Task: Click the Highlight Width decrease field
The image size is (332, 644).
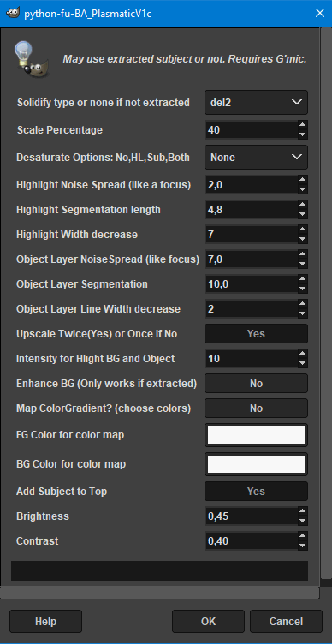Action: tap(252, 235)
